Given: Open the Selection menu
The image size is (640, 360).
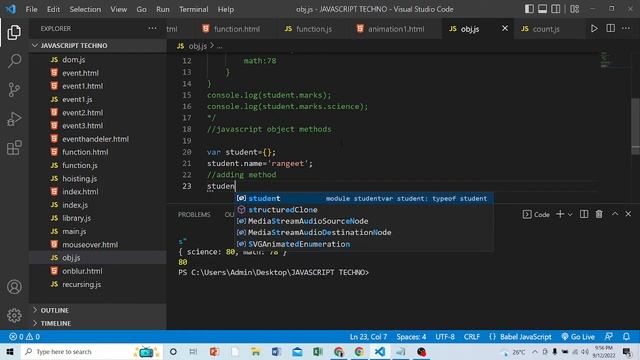Looking at the screenshot, I should pyautogui.click(x=85, y=9).
